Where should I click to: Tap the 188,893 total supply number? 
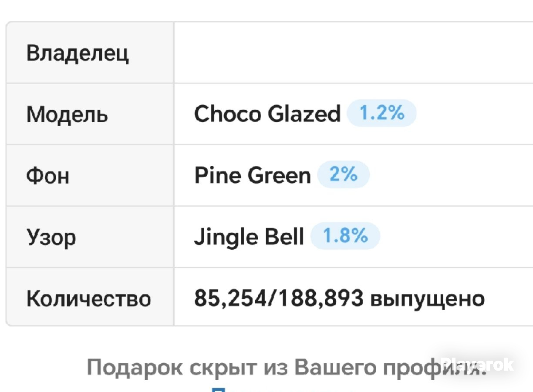(x=321, y=299)
